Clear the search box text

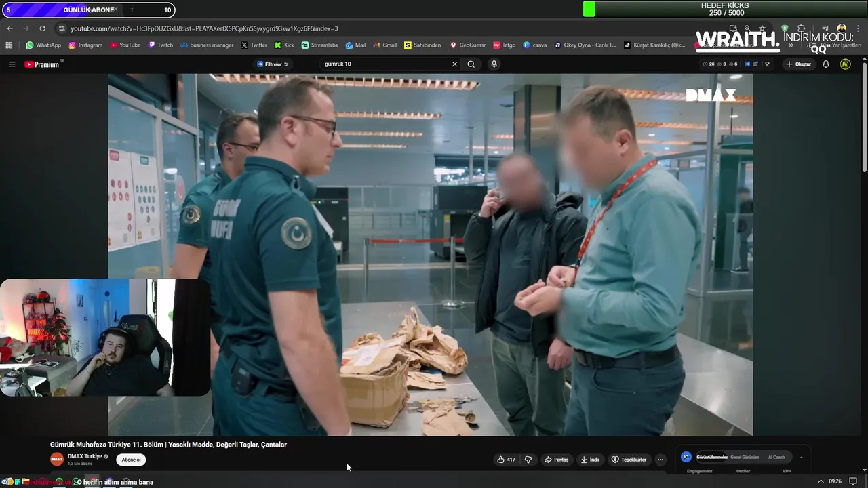(x=454, y=64)
